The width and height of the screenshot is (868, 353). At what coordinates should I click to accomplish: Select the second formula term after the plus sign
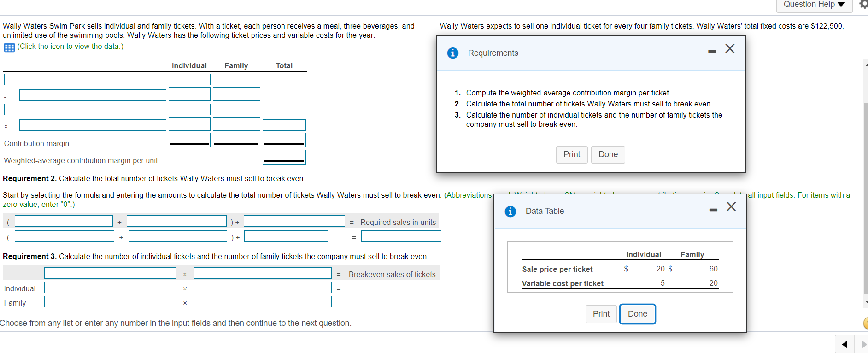[176, 221]
